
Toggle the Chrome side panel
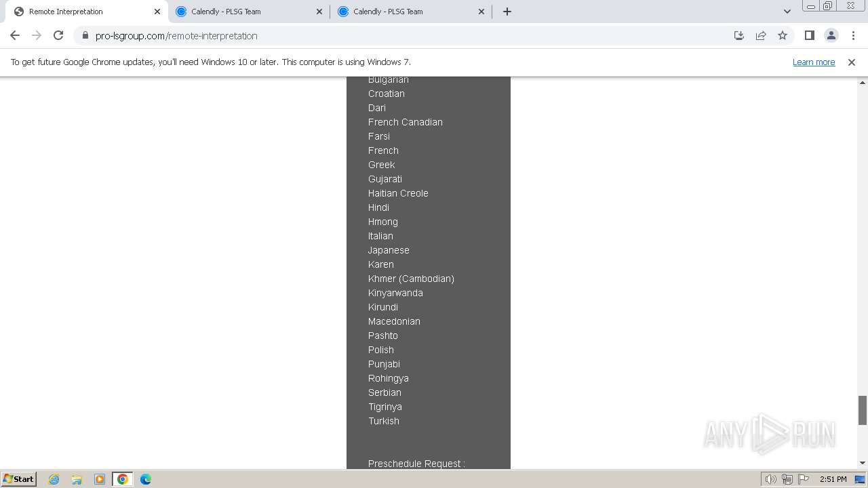point(809,35)
